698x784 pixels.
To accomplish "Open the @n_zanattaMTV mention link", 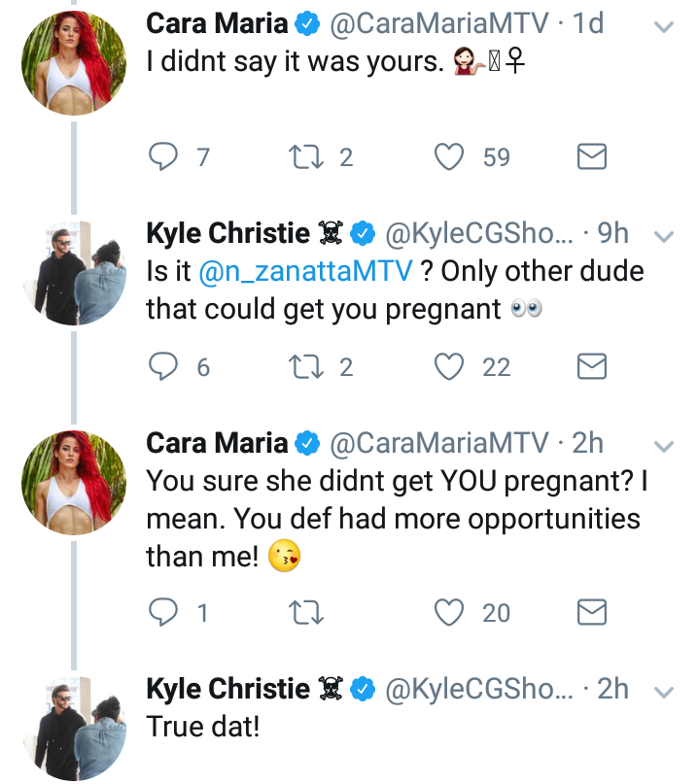I will point(305,271).
